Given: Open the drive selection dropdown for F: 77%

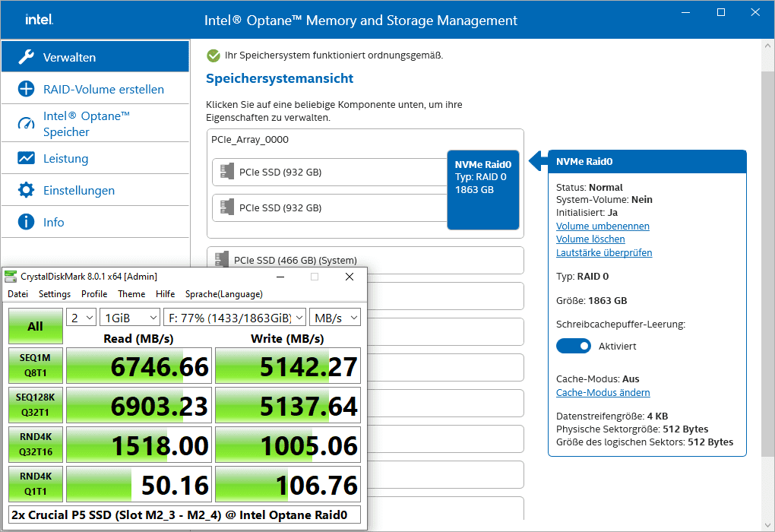Looking at the screenshot, I should pos(235,318).
